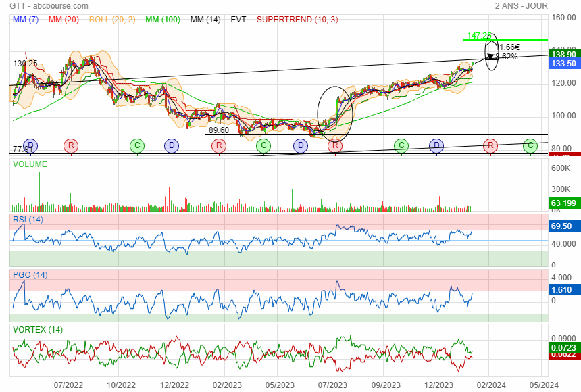Click the MM (7) legend label
The width and height of the screenshot is (581, 392).
coord(26,20)
